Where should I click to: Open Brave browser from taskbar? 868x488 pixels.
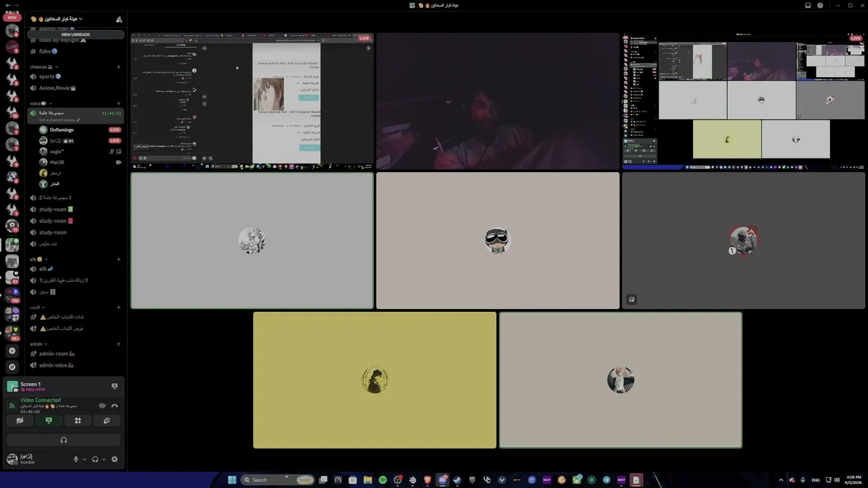427,480
